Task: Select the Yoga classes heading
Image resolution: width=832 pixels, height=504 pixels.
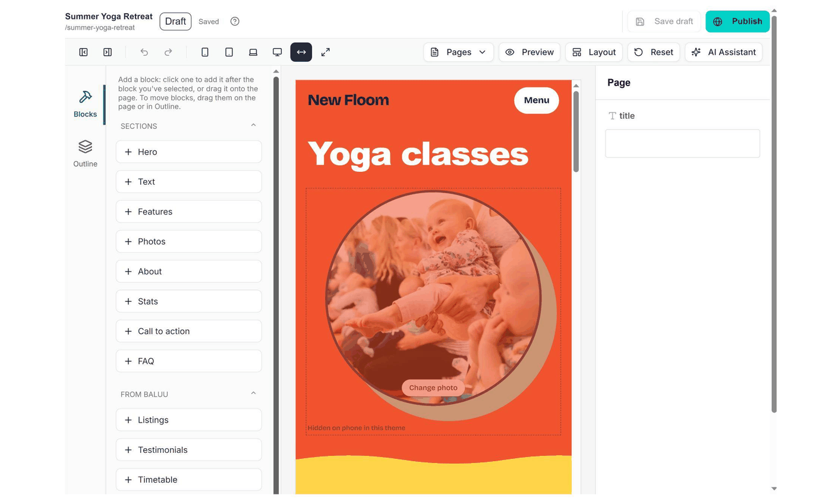Action: (418, 154)
